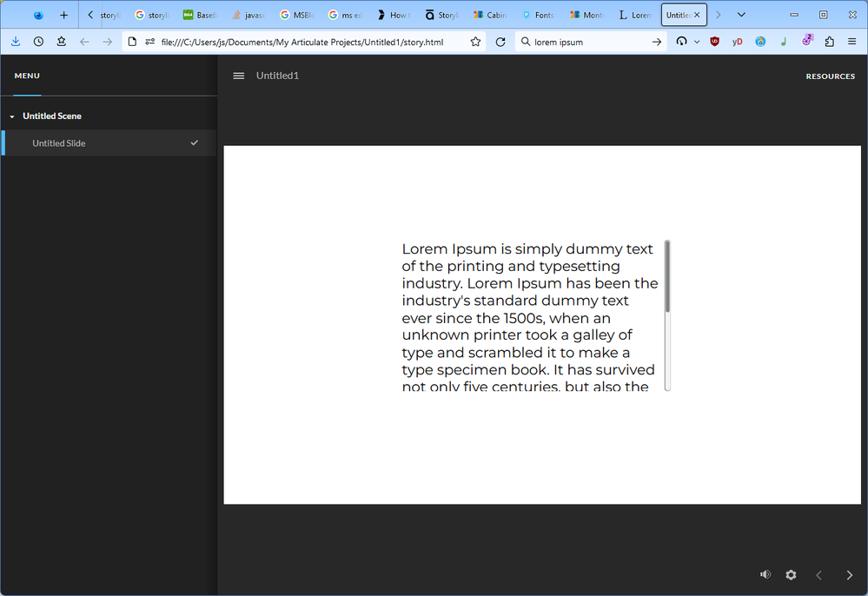
Task: Open the RESOURCES panel
Action: [x=830, y=76]
